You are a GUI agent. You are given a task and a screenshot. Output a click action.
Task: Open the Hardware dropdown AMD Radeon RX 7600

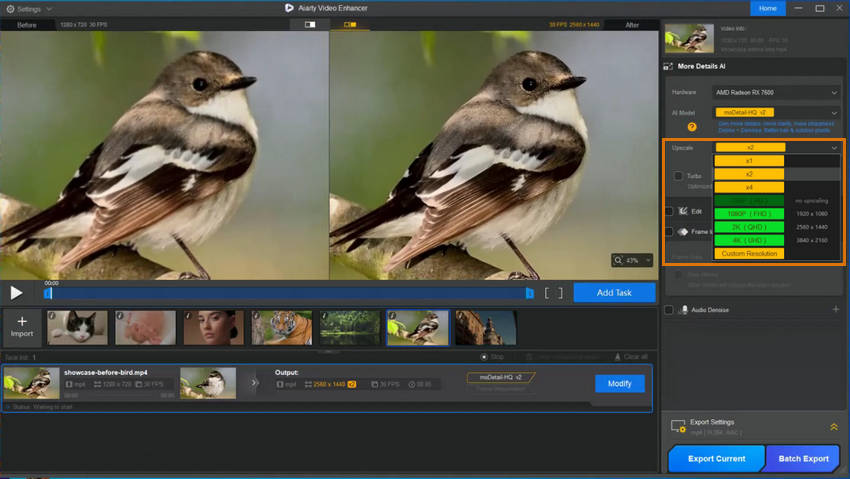776,93
